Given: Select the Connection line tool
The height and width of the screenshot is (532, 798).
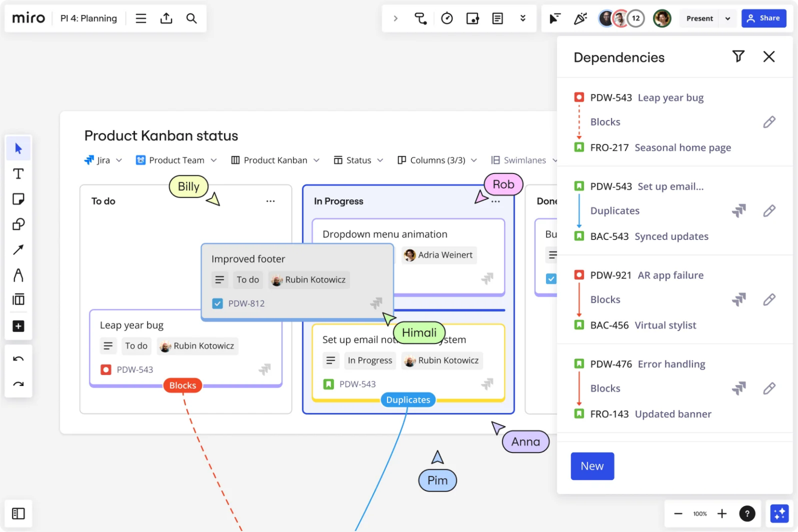Looking at the screenshot, I should coord(19,249).
